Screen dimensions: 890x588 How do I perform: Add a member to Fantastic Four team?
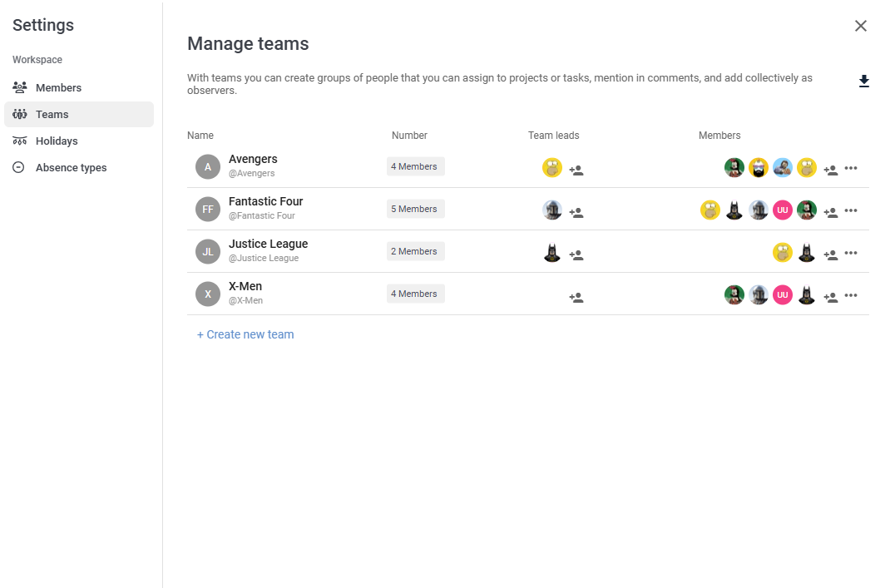(830, 212)
